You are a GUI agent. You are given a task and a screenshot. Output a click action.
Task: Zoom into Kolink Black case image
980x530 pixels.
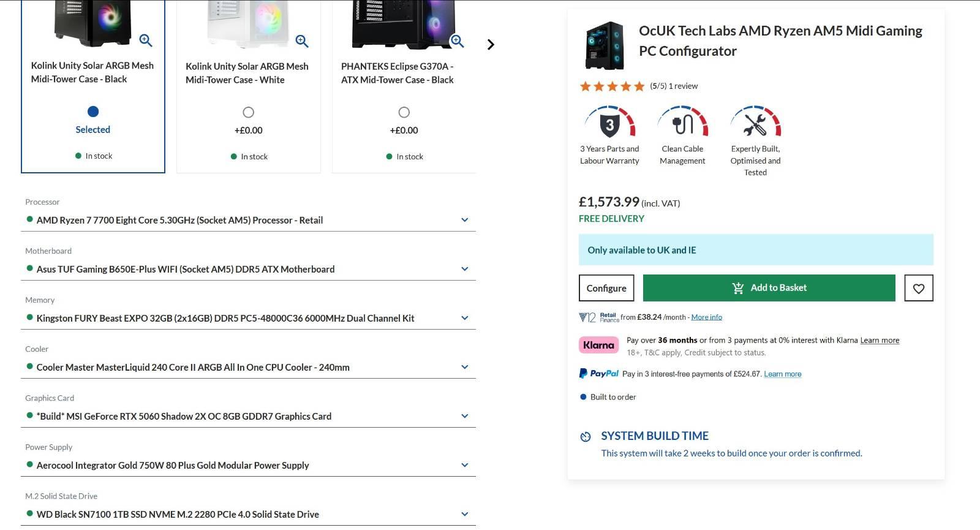pos(146,40)
